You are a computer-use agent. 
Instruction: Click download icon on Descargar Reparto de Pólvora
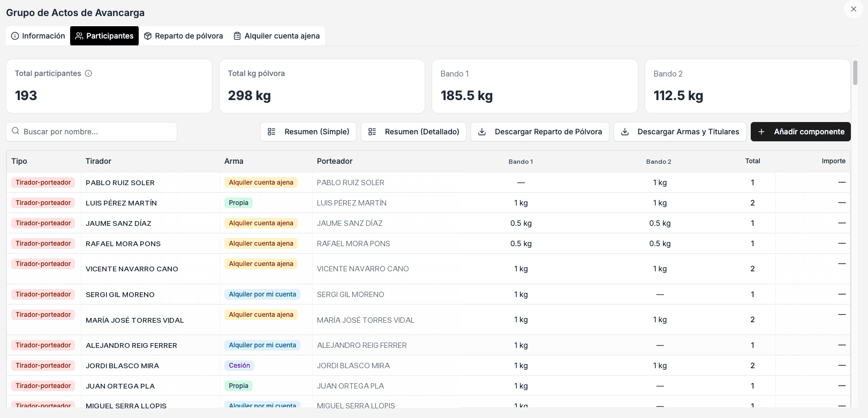pyautogui.click(x=482, y=132)
